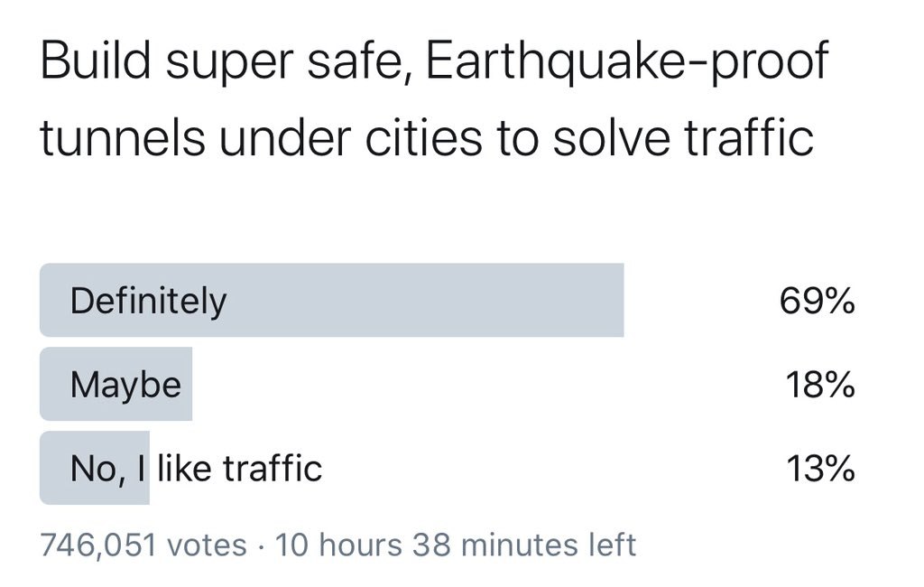This screenshot has width=924, height=587.
Task: Click 'solve traffic' ending the question
Action: tap(683, 137)
